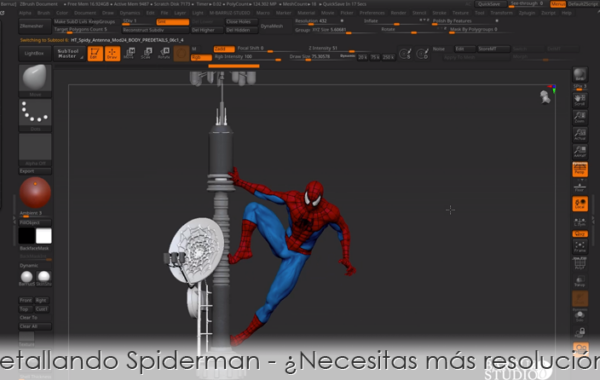Click the StoreMT button
Image resolution: width=600 pixels, height=380 pixels.
(x=493, y=49)
